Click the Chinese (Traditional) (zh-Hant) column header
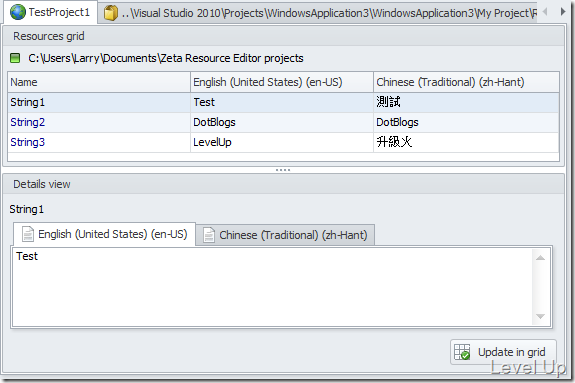 coord(466,82)
